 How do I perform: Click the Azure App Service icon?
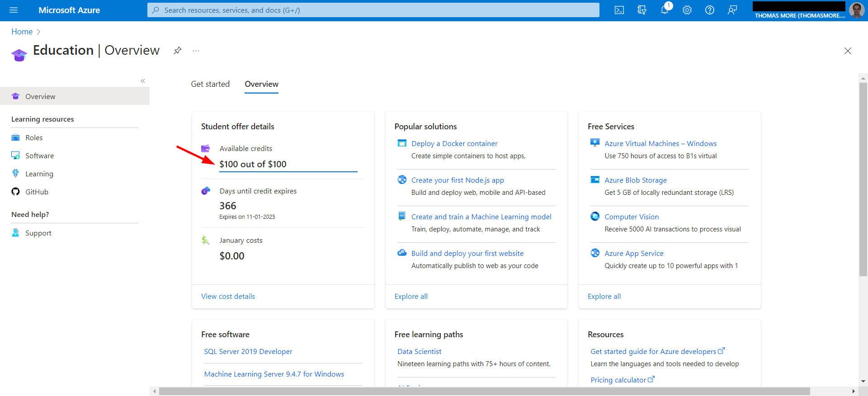click(x=595, y=253)
